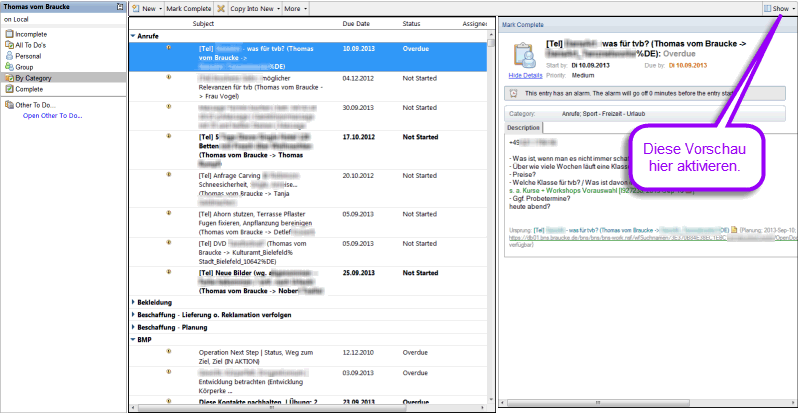Image resolution: width=798 pixels, height=413 pixels.
Task: Click the Open Other To Do... link
Action: click(52, 115)
